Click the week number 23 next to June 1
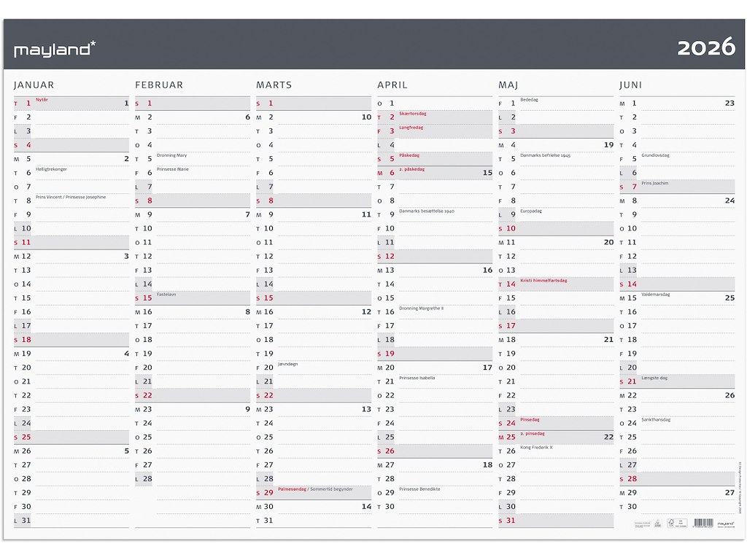The height and width of the screenshot is (560, 747). pos(731,103)
